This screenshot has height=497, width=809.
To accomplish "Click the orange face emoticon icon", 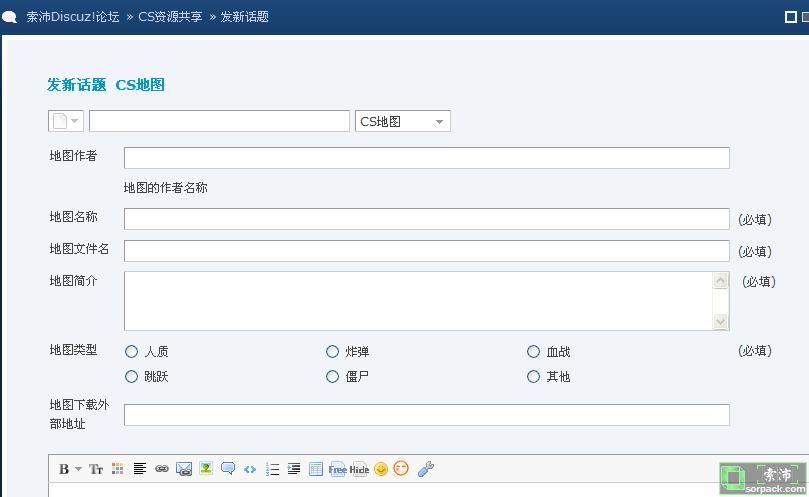I will (401, 468).
